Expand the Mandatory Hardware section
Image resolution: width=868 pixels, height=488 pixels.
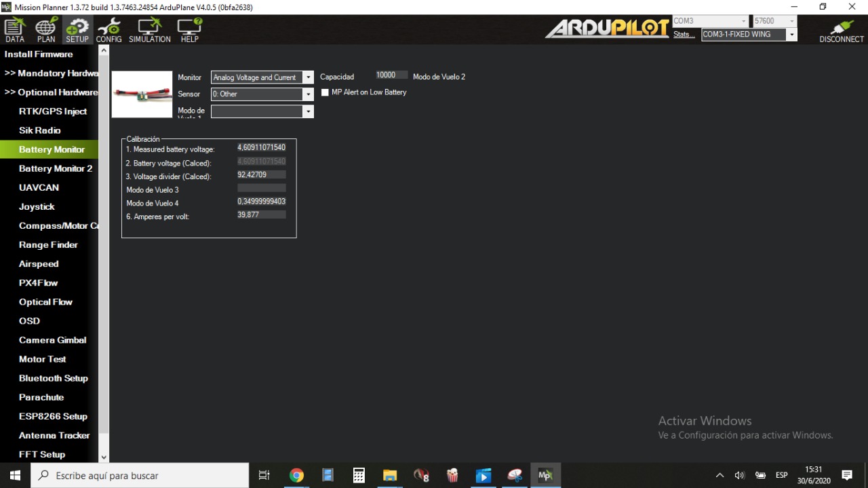tap(51, 73)
